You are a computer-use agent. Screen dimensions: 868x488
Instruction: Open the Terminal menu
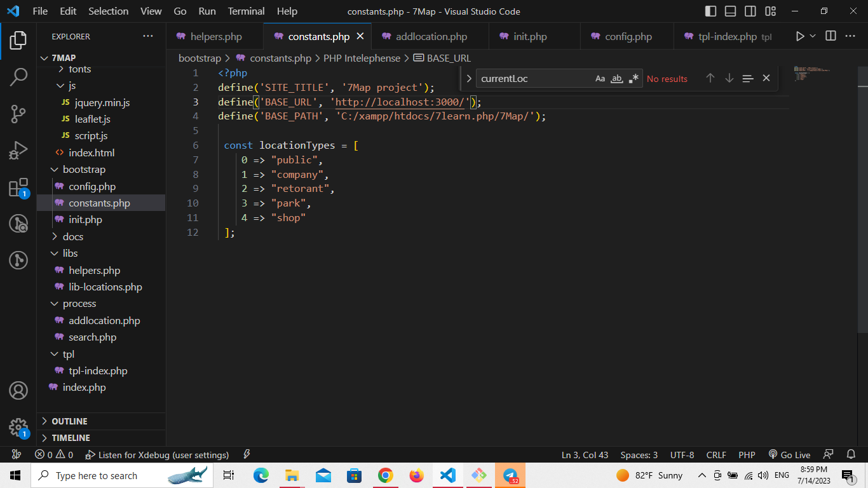coord(247,11)
